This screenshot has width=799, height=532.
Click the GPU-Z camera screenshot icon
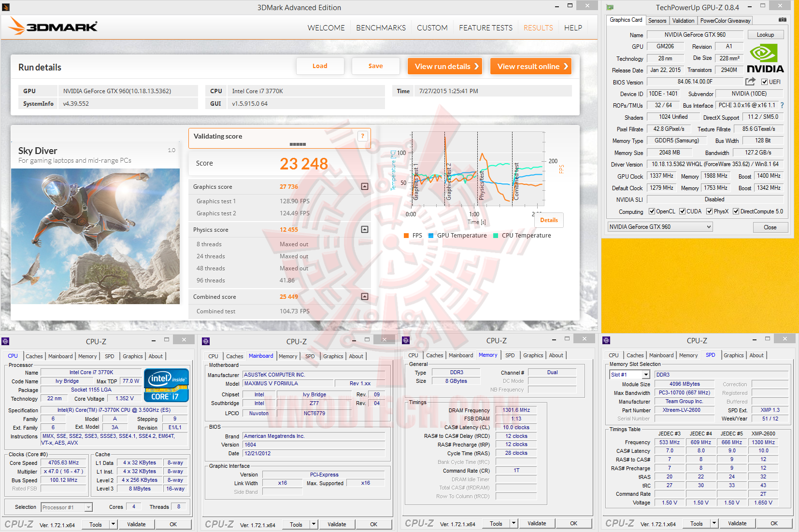[782, 20]
